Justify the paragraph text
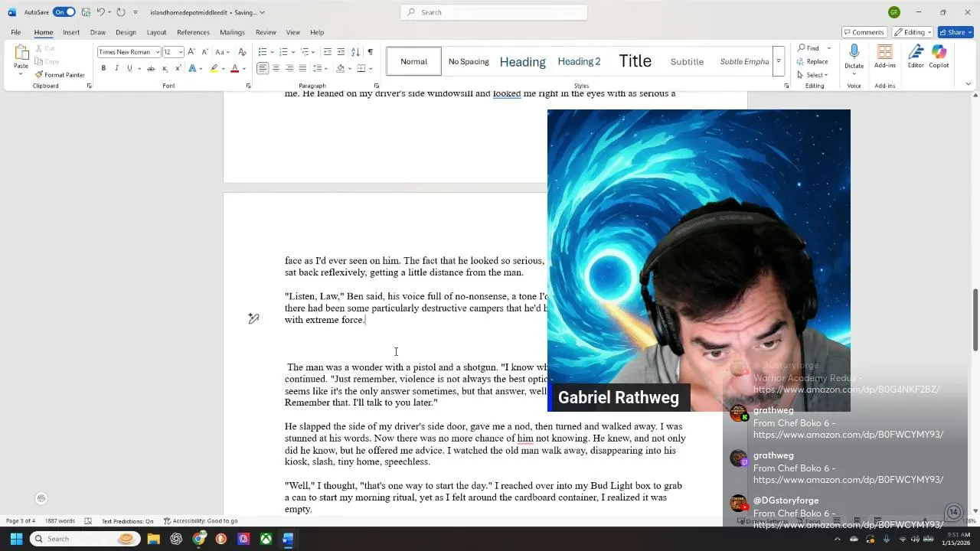 click(302, 68)
